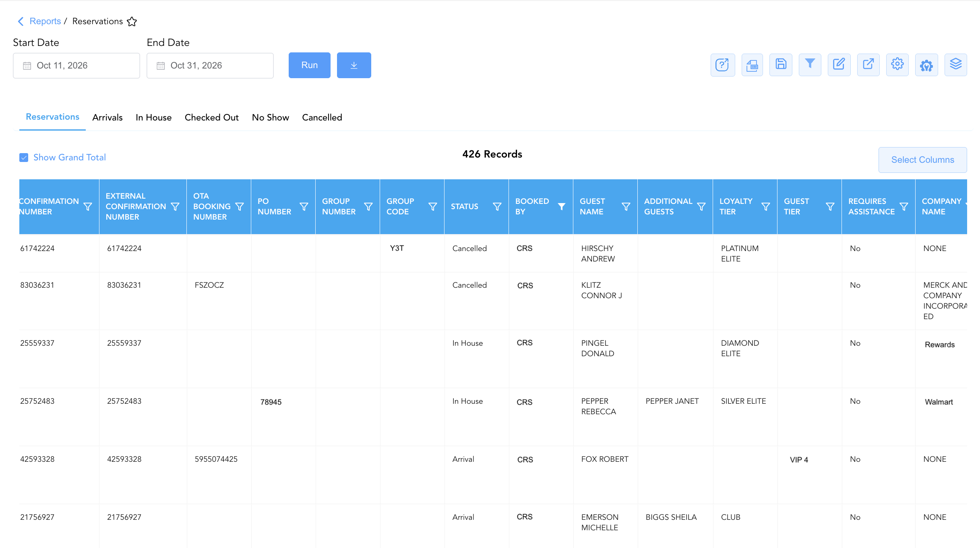Open the settings gear icon

tap(897, 65)
